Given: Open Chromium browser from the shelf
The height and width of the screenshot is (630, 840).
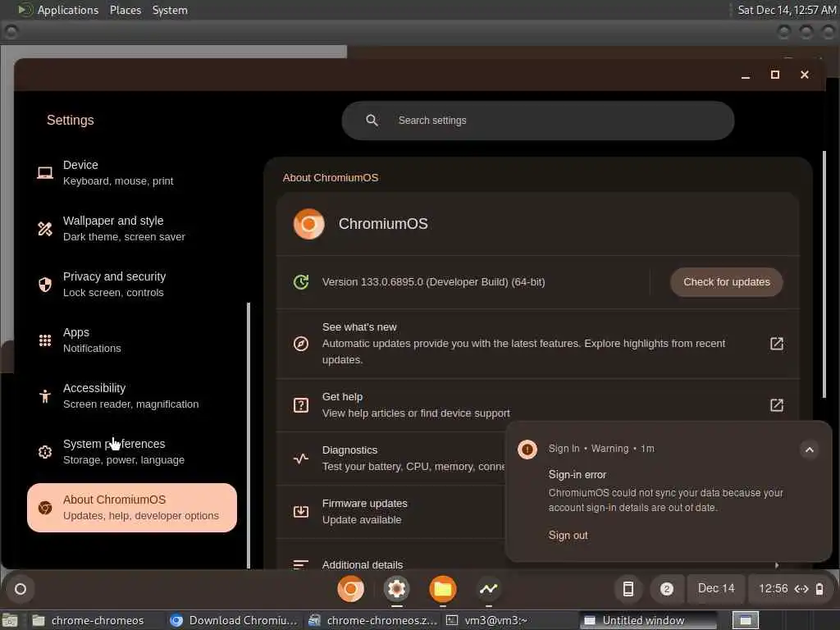Looking at the screenshot, I should tap(351, 589).
